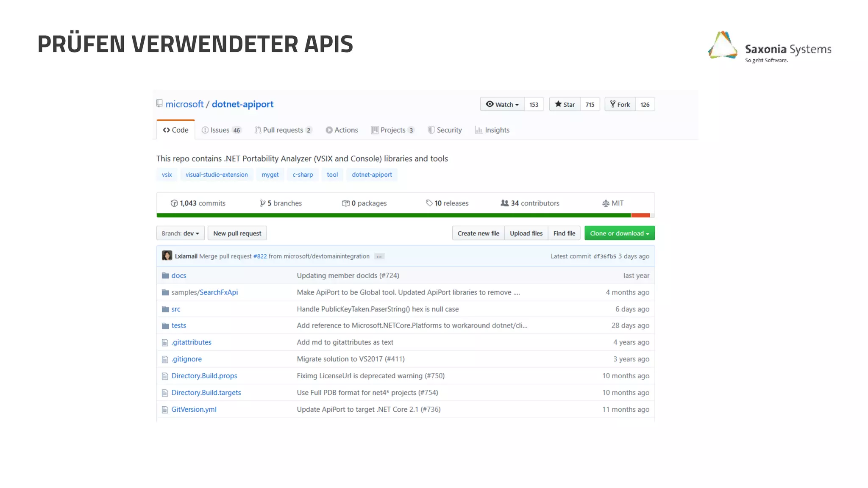Open the Lxiamail author link

click(186, 256)
